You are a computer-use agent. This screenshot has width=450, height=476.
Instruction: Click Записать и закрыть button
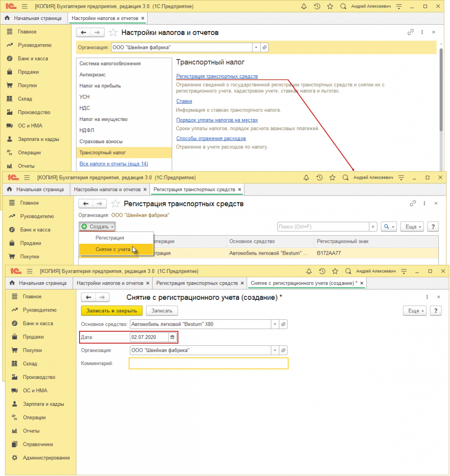click(112, 311)
